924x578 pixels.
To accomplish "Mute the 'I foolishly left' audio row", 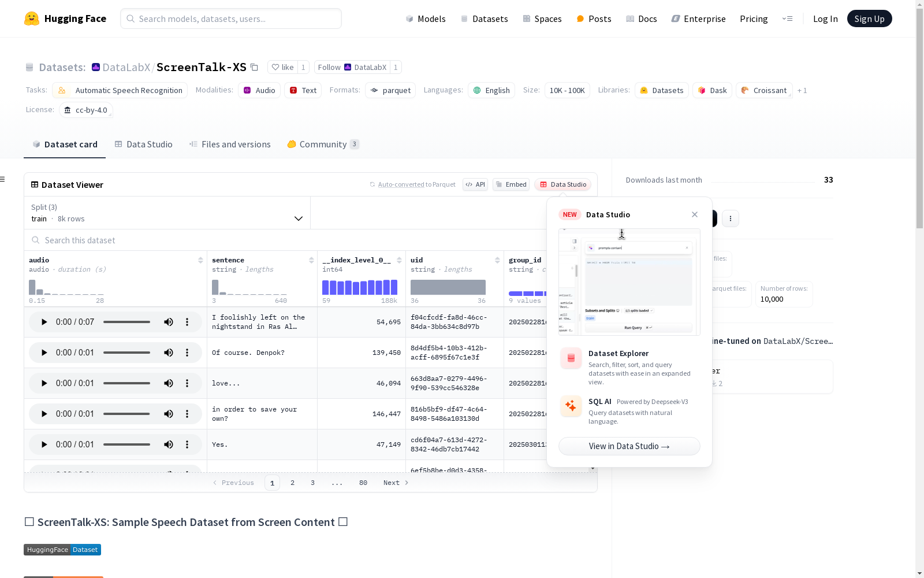I will 169,322.
